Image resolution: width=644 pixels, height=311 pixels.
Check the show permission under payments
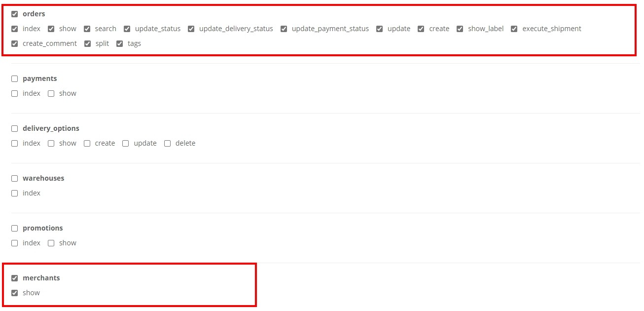51,93
